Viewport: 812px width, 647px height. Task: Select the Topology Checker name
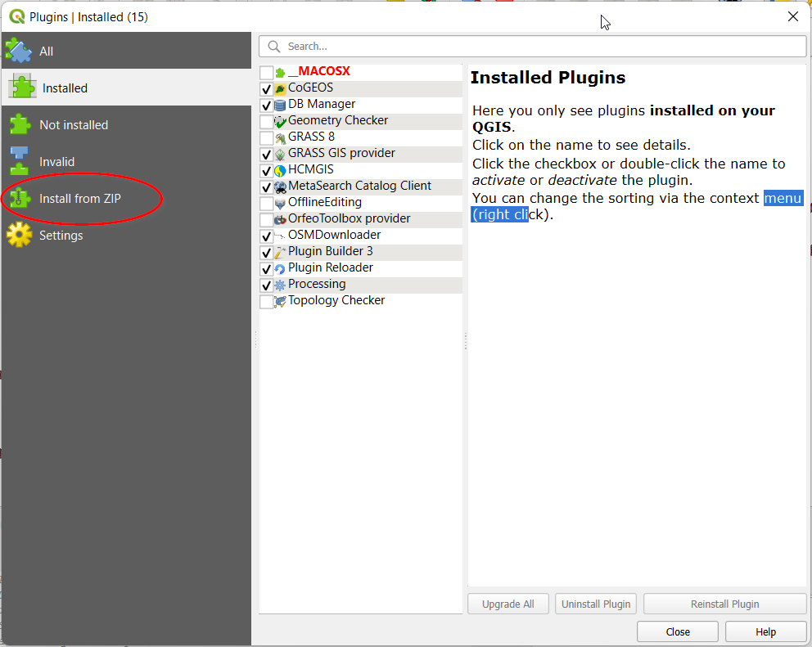(336, 301)
